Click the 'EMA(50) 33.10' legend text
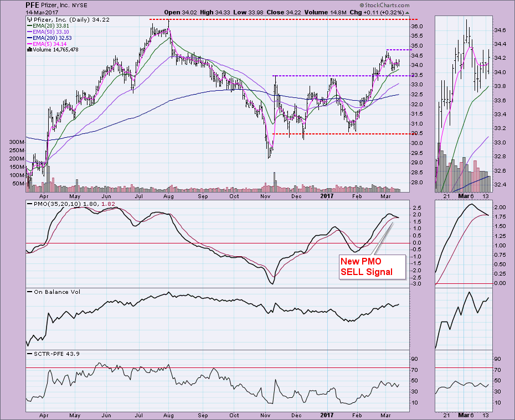515x420 pixels. (x=50, y=32)
